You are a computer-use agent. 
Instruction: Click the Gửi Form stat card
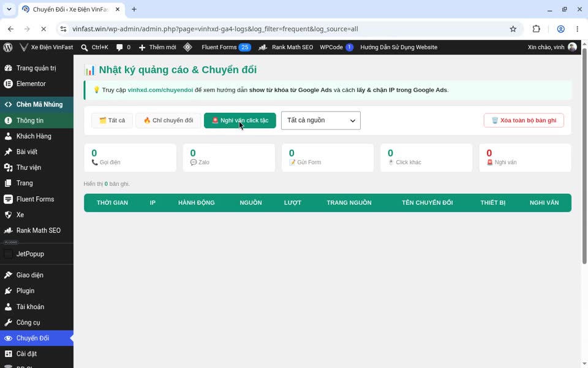click(x=328, y=158)
